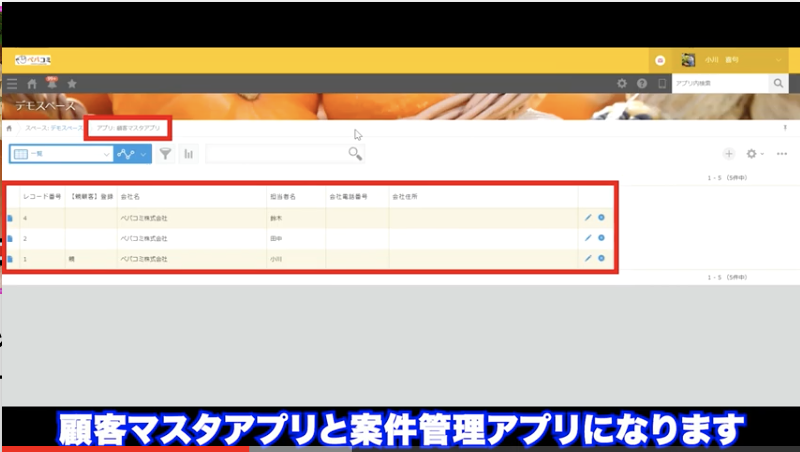Screen dimensions: 800x452
Task: Open the filter funnel icon
Action: coord(166,154)
